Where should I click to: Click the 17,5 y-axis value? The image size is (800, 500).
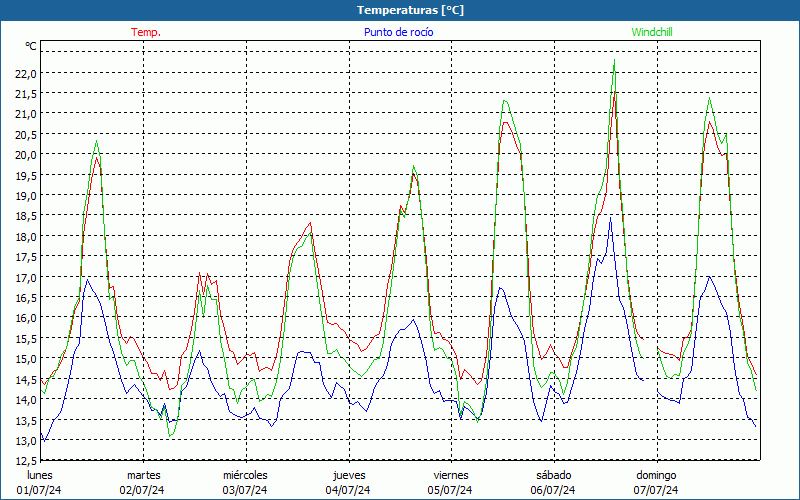(26, 257)
